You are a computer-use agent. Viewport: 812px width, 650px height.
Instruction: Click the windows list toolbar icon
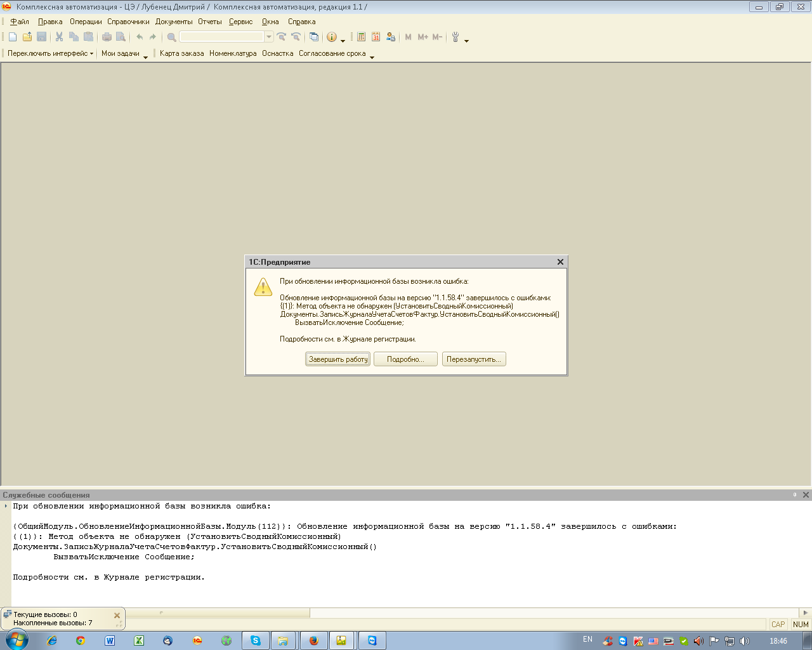pyautogui.click(x=314, y=37)
